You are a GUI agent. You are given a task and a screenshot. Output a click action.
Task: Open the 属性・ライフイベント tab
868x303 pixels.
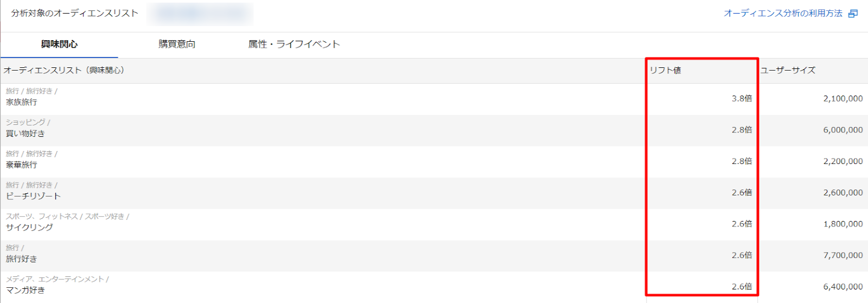coord(294,45)
